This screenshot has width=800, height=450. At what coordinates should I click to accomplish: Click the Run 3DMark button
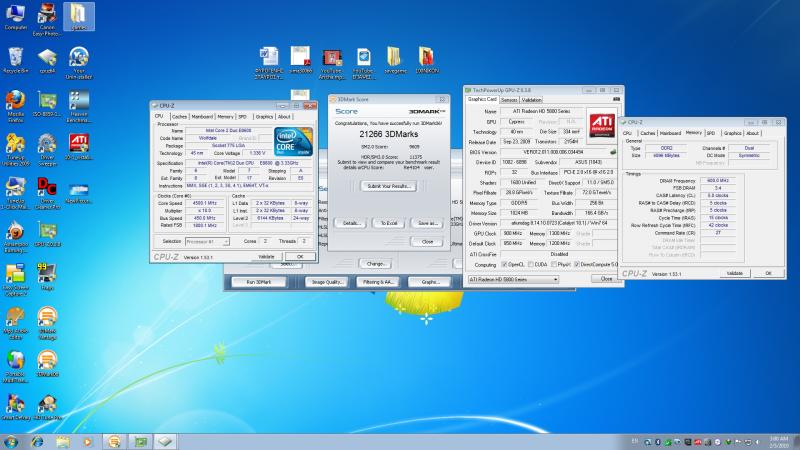tap(259, 282)
